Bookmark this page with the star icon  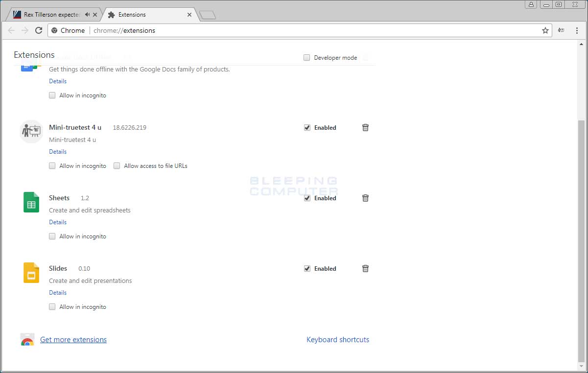[545, 30]
